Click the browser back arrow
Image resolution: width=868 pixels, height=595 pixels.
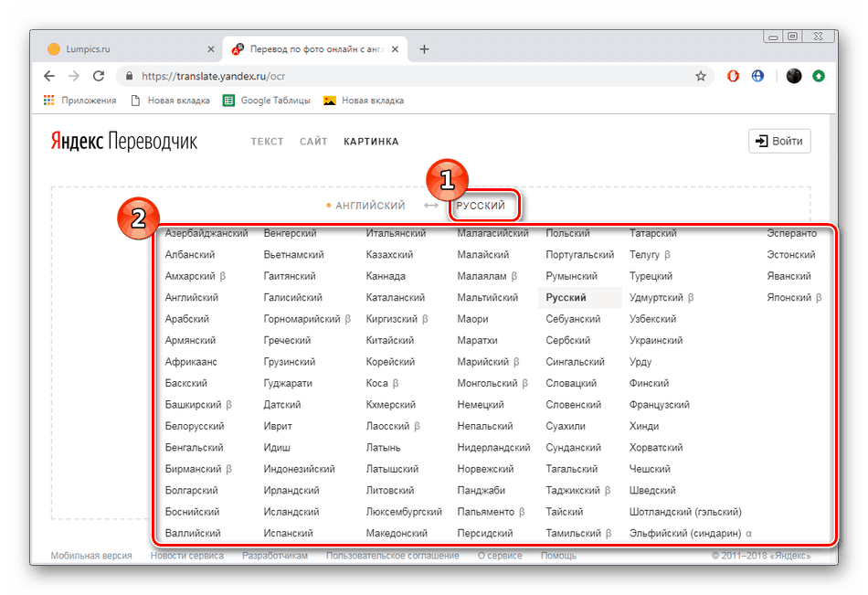49,76
